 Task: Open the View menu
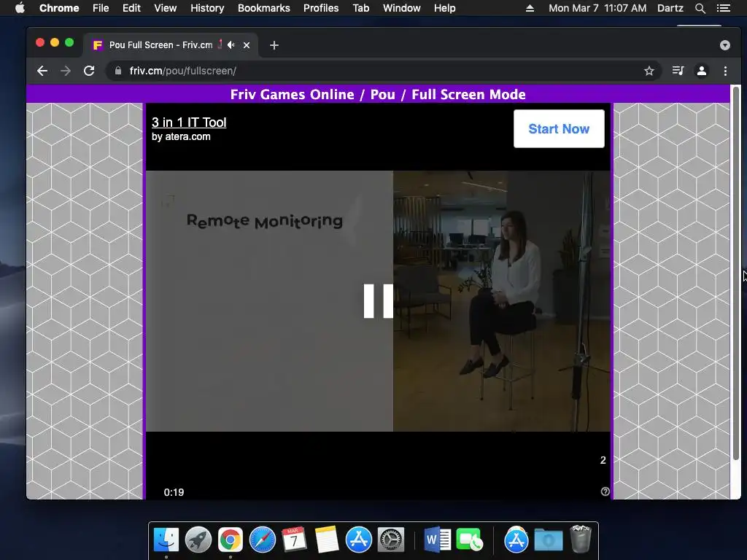point(166,8)
